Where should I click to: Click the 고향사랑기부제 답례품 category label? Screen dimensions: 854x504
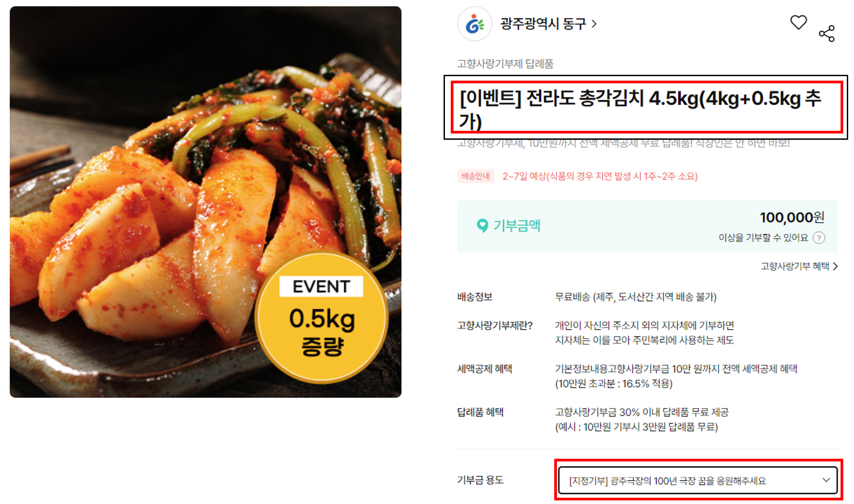point(505,64)
